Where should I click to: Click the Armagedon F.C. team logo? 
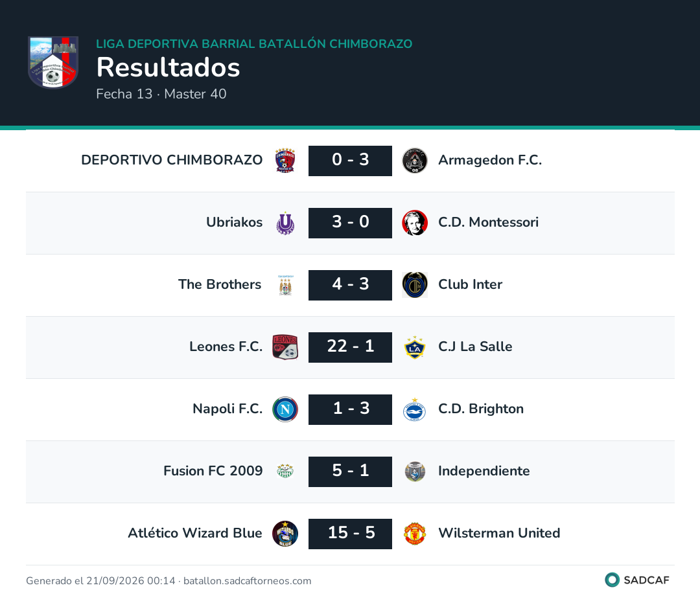[415, 161]
